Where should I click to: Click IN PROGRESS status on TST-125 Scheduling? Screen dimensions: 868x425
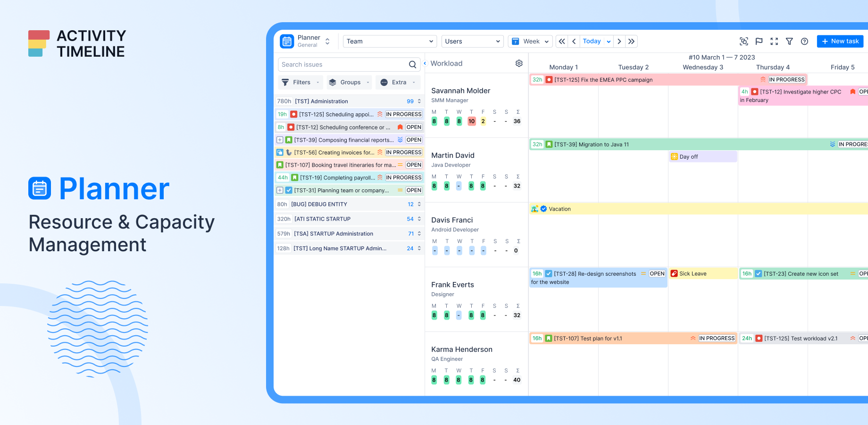point(404,114)
